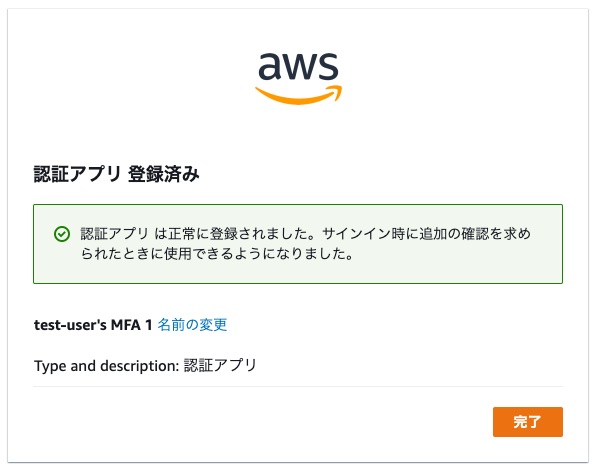Viewport: 600px width, 474px height.
Task: Click the orange smile arrow under aws
Action: (298, 95)
